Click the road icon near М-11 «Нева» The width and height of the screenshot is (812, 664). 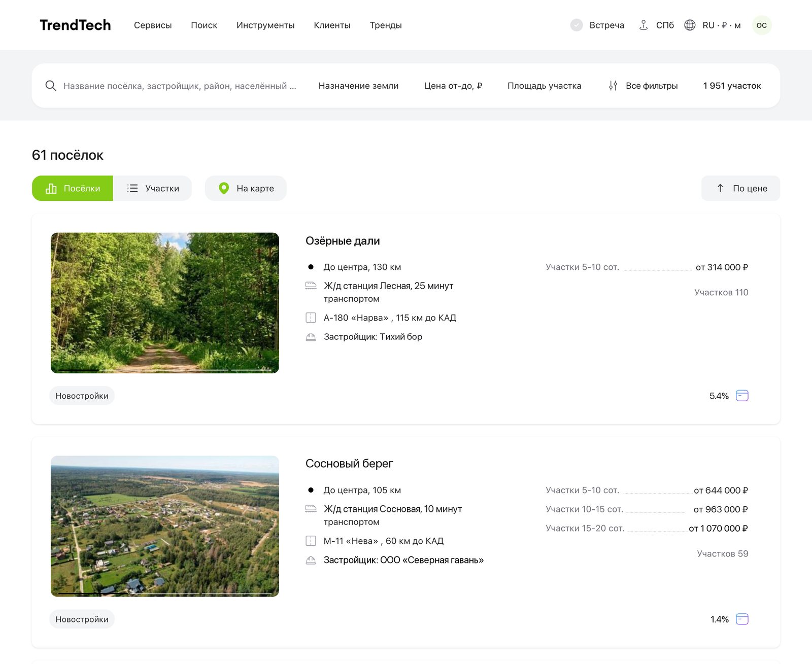coord(311,541)
